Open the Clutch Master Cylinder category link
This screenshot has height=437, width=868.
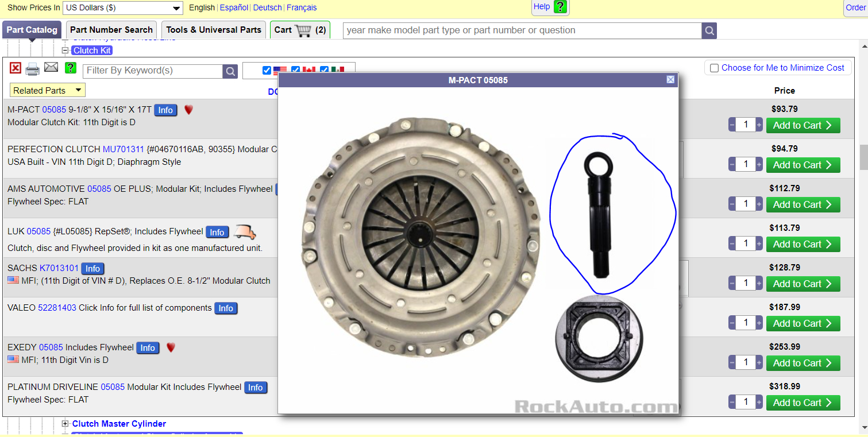(x=119, y=424)
